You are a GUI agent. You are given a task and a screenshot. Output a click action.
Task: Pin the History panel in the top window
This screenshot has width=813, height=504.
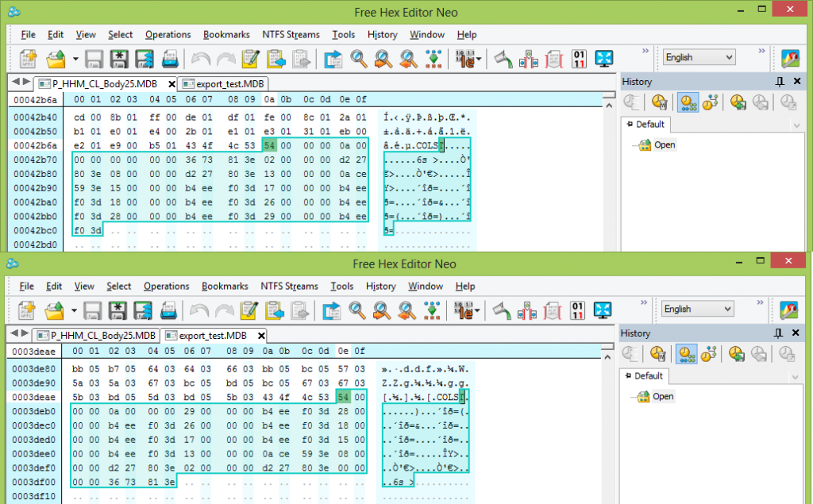click(780, 82)
